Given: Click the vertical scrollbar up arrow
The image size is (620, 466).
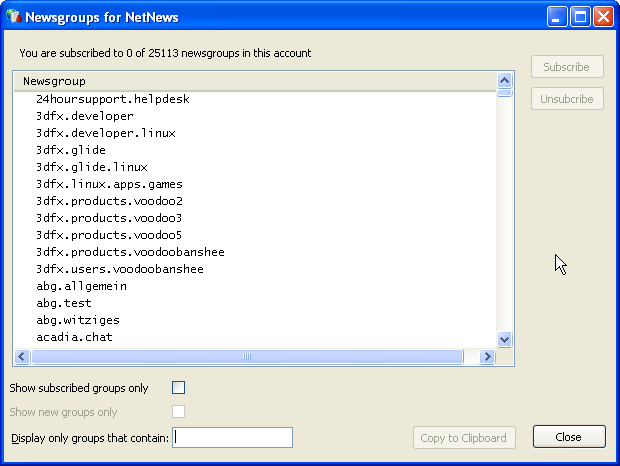Looking at the screenshot, I should (505, 81).
